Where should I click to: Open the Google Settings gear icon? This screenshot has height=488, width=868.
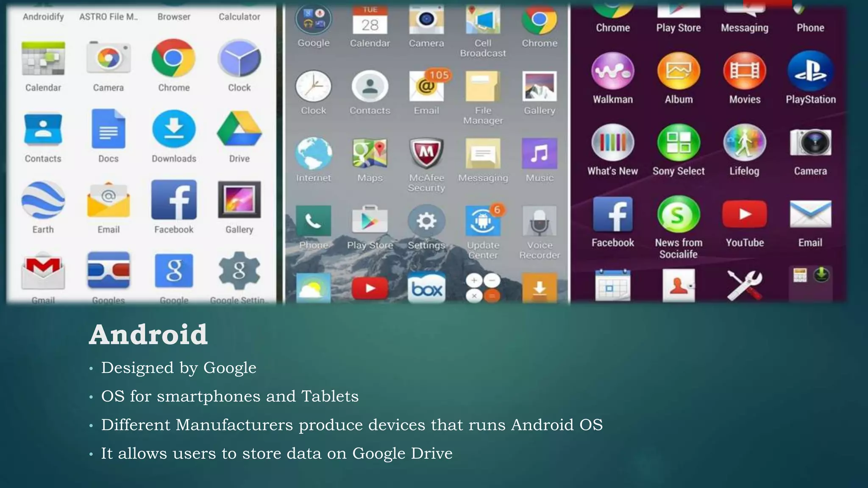pos(239,271)
